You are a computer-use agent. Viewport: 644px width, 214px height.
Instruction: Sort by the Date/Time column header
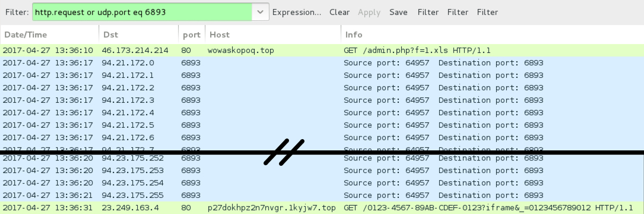(50, 34)
